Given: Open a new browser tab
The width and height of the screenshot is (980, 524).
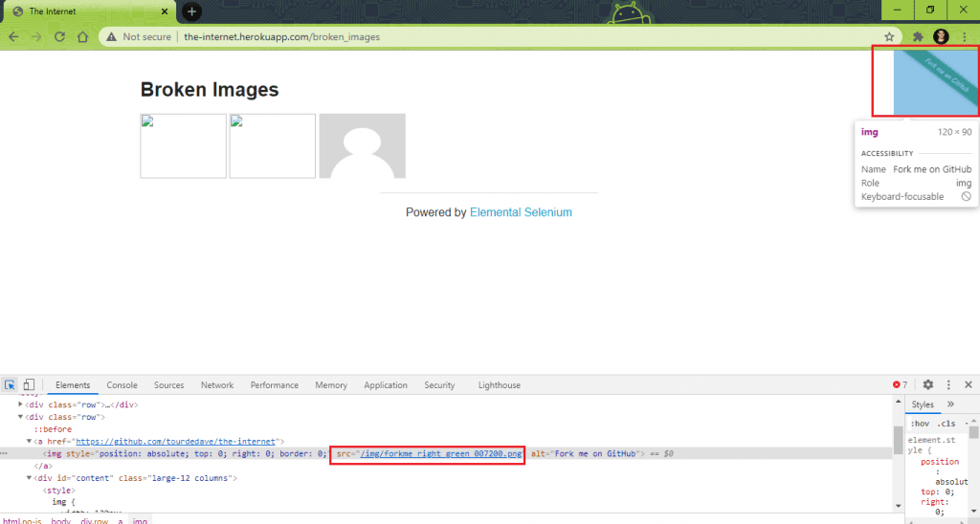Looking at the screenshot, I should point(191,11).
